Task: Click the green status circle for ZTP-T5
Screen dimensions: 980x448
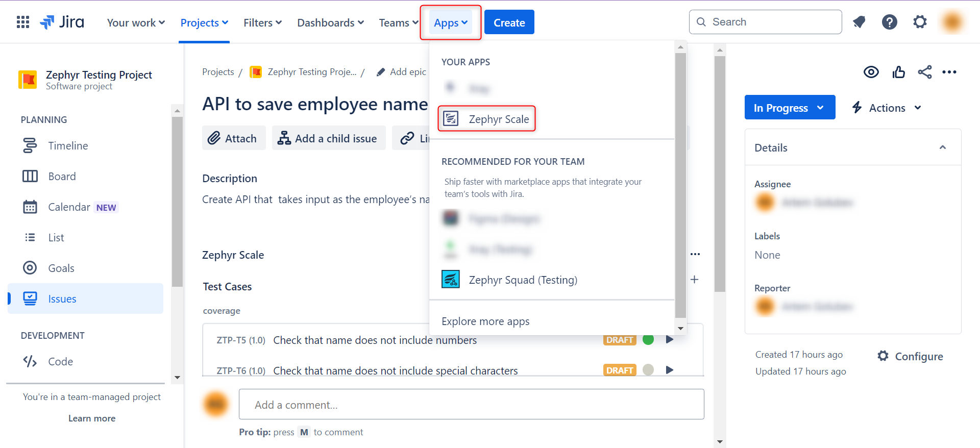Action: 648,340
